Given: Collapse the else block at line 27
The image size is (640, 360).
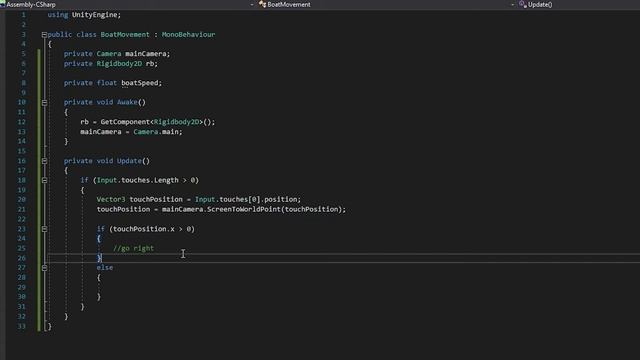Looking at the screenshot, I should [x=44, y=268].
